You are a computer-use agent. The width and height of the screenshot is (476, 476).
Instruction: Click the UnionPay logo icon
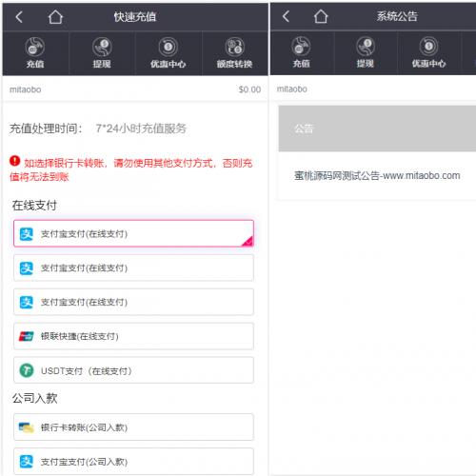[x=27, y=336]
